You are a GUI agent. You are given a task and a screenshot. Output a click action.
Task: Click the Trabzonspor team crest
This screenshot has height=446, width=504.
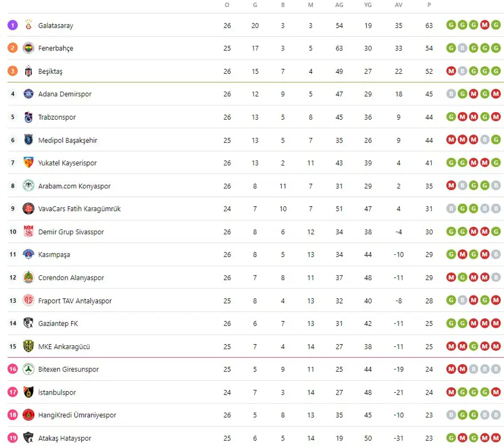(29, 117)
